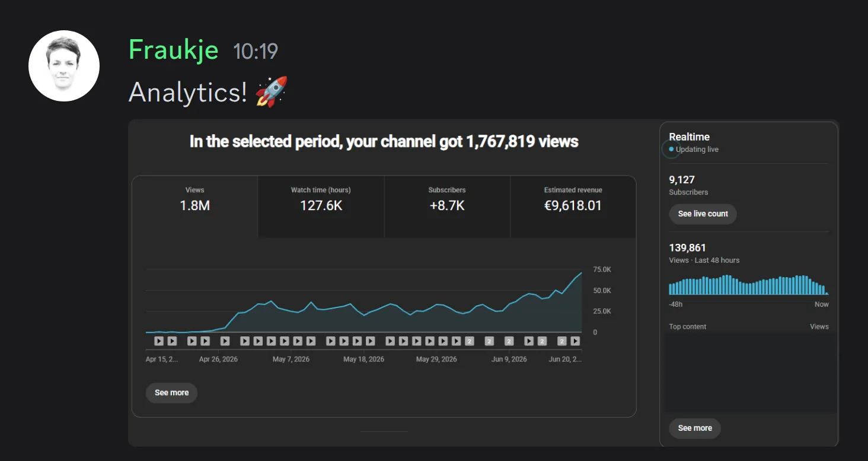Click the 75.0K y-axis label
The height and width of the screenshot is (461, 868).
pyautogui.click(x=602, y=270)
